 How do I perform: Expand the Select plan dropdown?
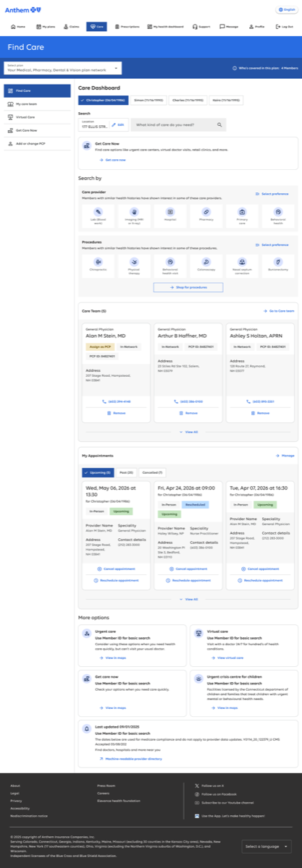[63, 68]
